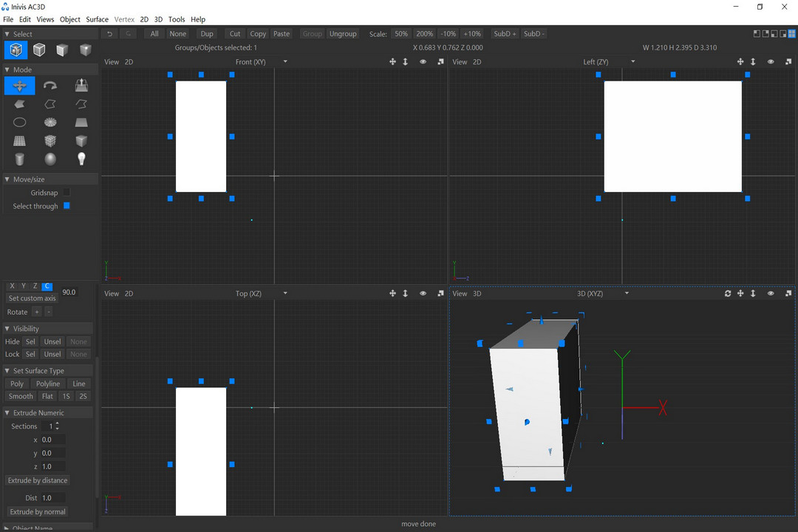Maximize the Front (XY) viewport
The width and height of the screenshot is (798, 532).
click(440, 62)
